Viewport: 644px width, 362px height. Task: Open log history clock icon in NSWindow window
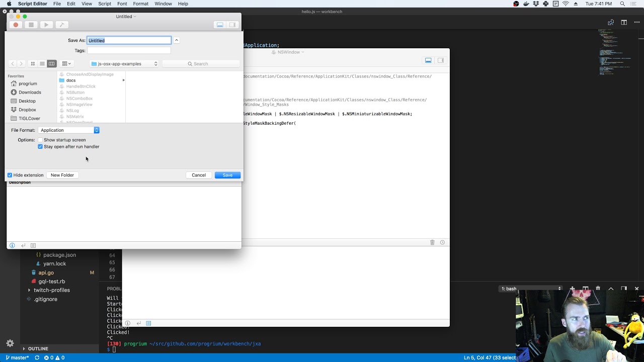click(442, 242)
